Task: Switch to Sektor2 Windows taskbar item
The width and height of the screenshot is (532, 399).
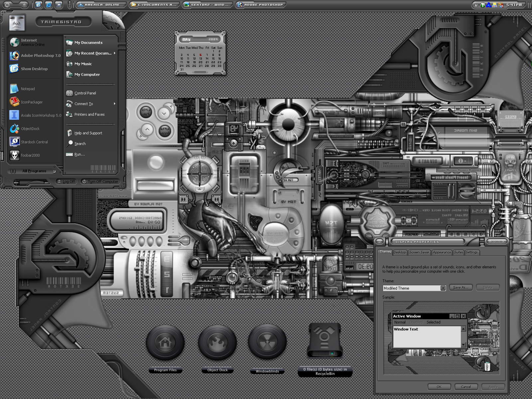Action: click(x=207, y=5)
